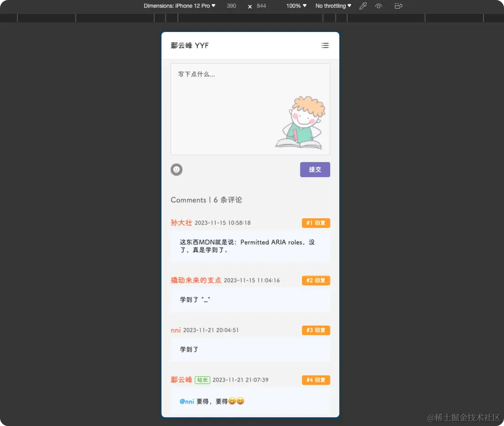Click the #3 回复 reply button on nni's comment
The height and width of the screenshot is (426, 504).
pyautogui.click(x=316, y=330)
